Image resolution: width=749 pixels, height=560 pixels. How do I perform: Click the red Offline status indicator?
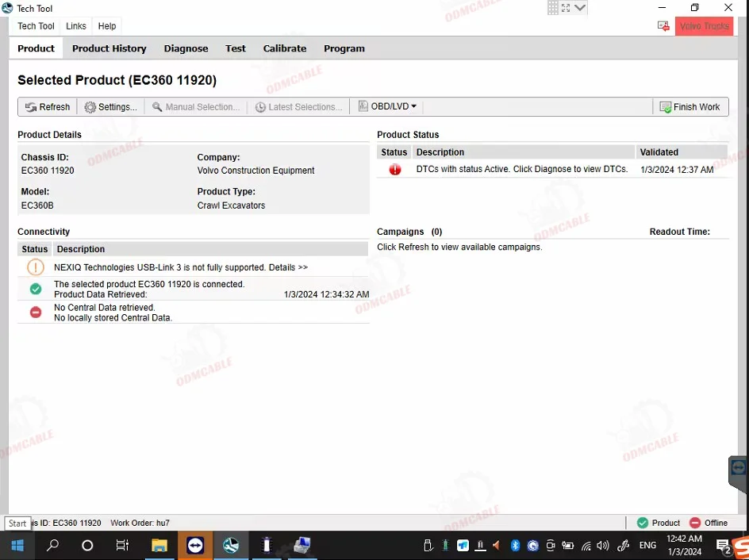tap(709, 523)
